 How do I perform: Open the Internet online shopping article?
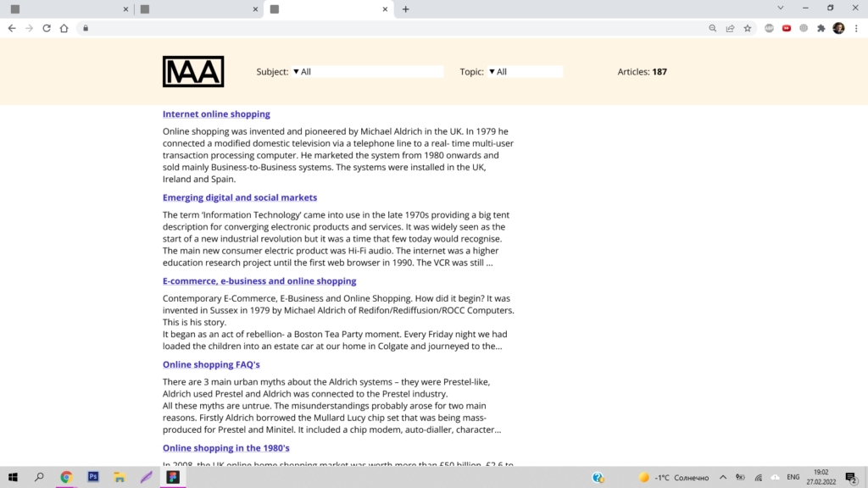coord(216,114)
